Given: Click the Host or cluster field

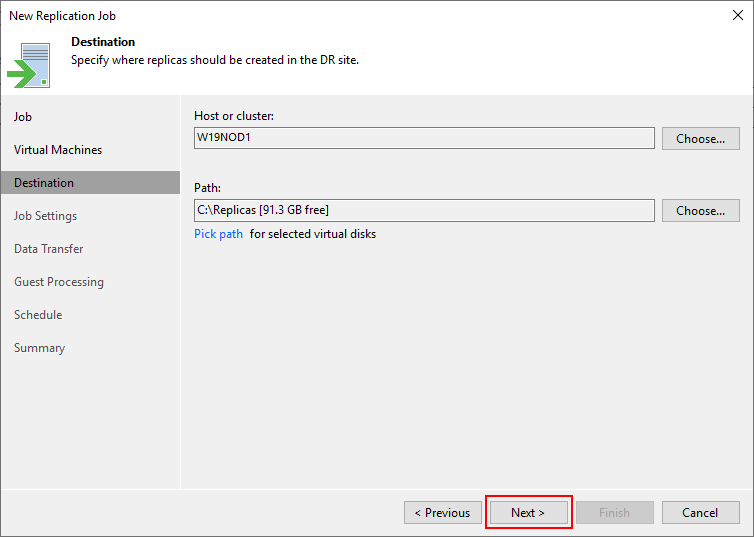Looking at the screenshot, I should point(424,138).
